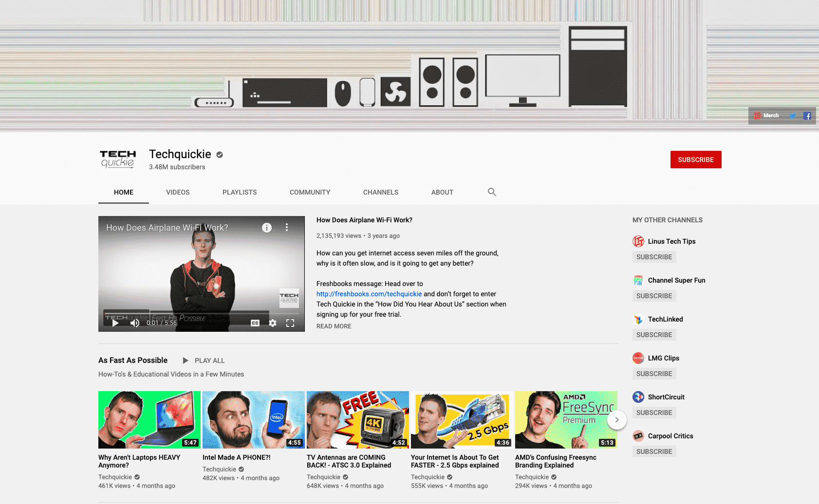
Task: Go to the Community tab
Action: (x=310, y=192)
